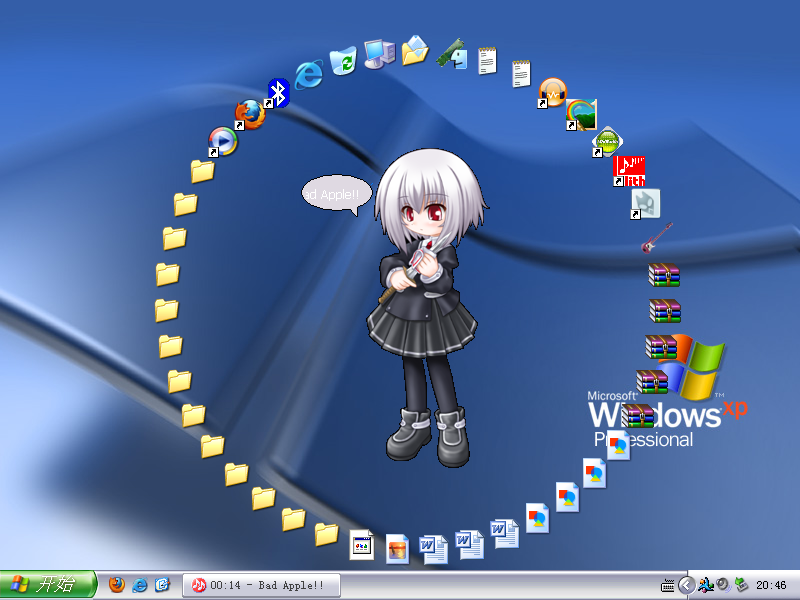This screenshot has width=800, height=600.
Task: Select the memory chip and face icon
Action: [x=452, y=54]
